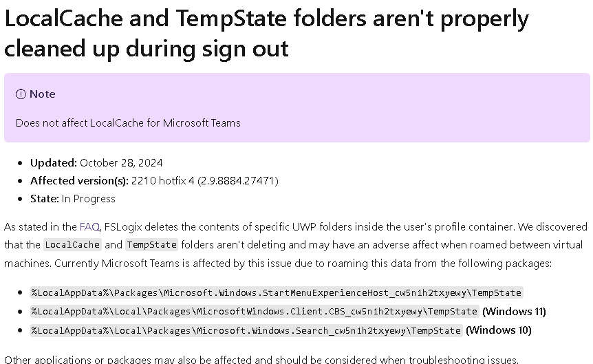Click the purple Note box background
Viewport: 593px width, 364px height.
coord(297,108)
